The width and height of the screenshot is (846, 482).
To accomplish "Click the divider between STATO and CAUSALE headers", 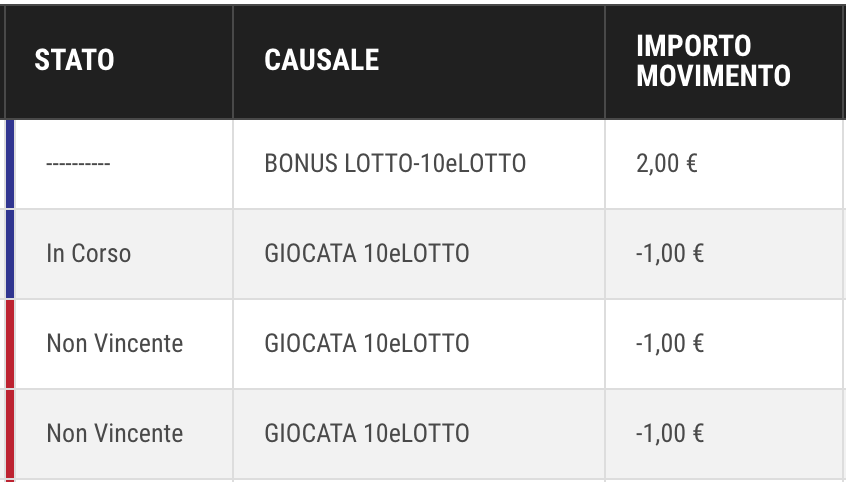I will [x=233, y=62].
